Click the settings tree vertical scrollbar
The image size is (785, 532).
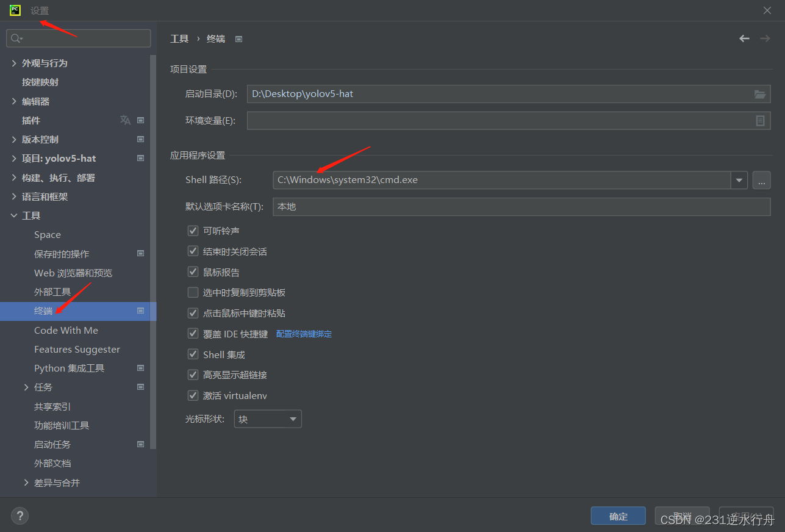point(153,251)
